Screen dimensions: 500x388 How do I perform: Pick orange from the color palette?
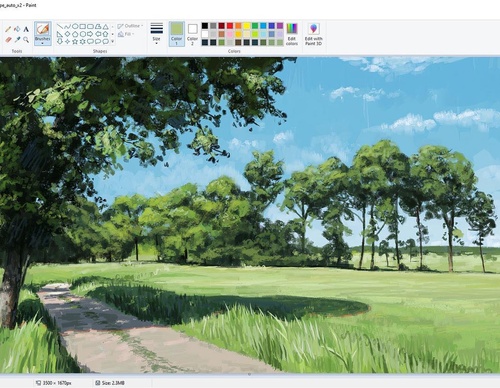pyautogui.click(x=238, y=26)
